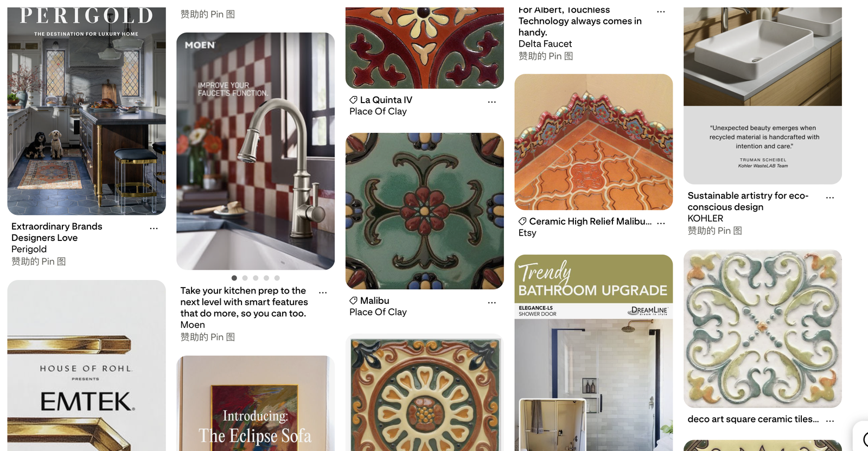Open the DreamLine Trendy Bathroom Upgrade pin
Image resolution: width=868 pixels, height=451 pixels.
593,353
